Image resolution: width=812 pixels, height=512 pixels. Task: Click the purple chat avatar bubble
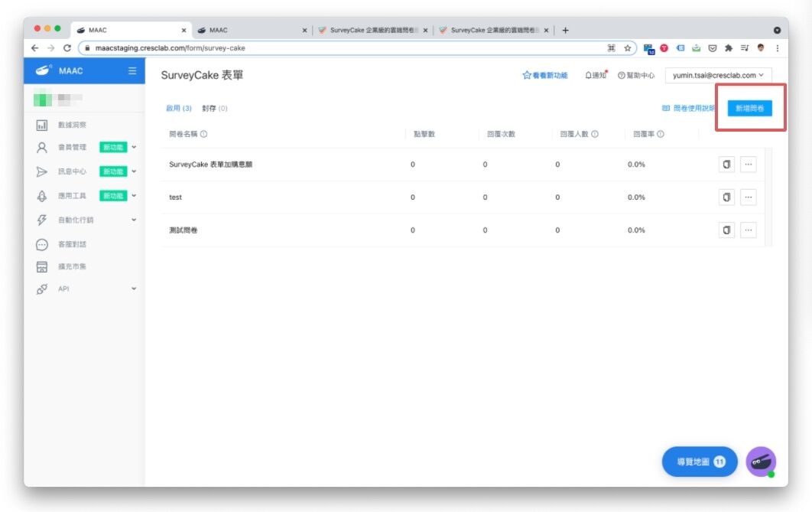click(760, 461)
